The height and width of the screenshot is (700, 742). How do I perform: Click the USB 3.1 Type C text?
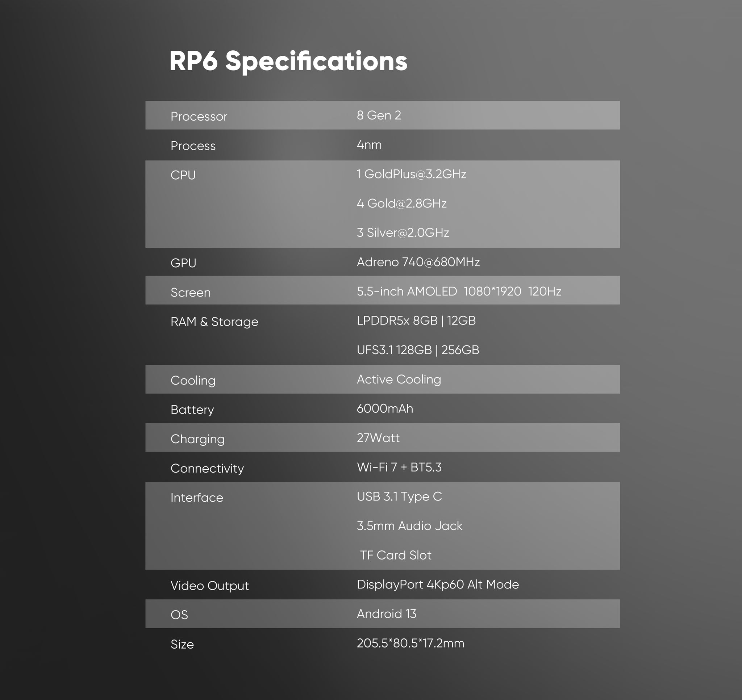click(x=399, y=496)
